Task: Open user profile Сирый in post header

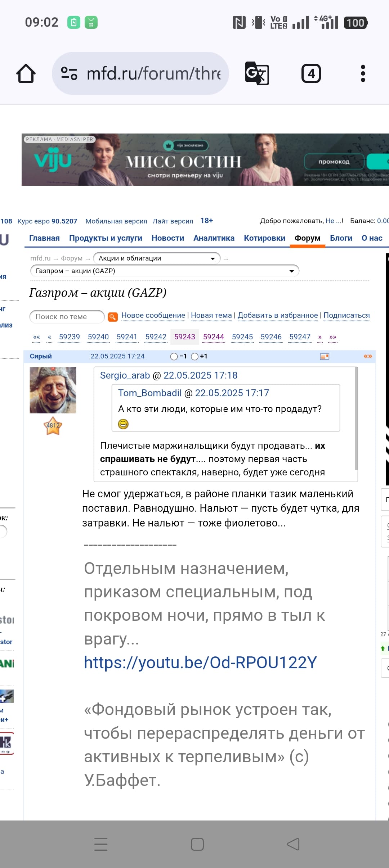Action: pos(41,356)
